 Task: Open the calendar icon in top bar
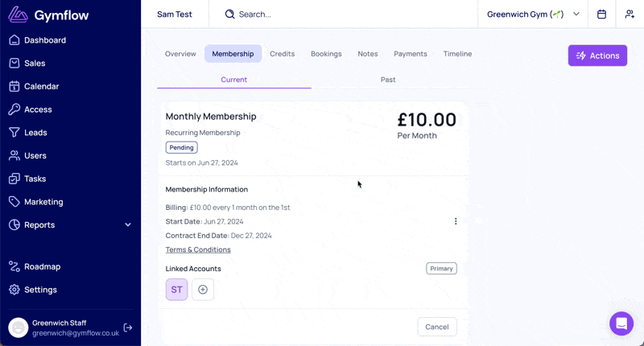601,14
